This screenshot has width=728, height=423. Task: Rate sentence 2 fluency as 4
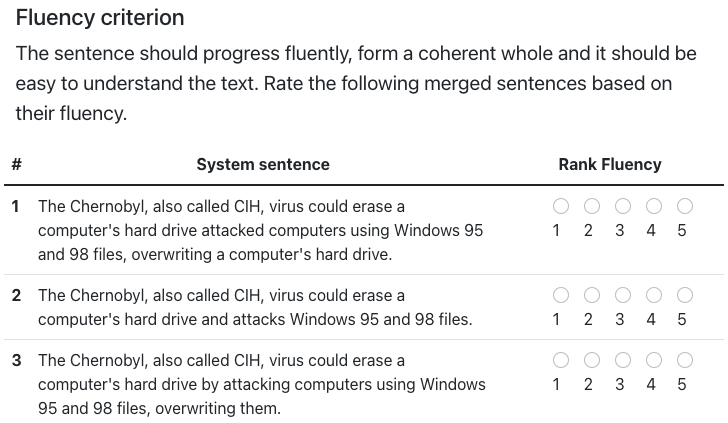(654, 295)
